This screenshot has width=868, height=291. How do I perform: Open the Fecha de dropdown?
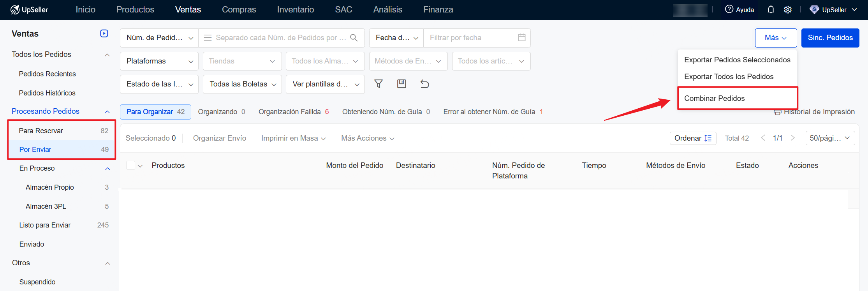pos(396,38)
